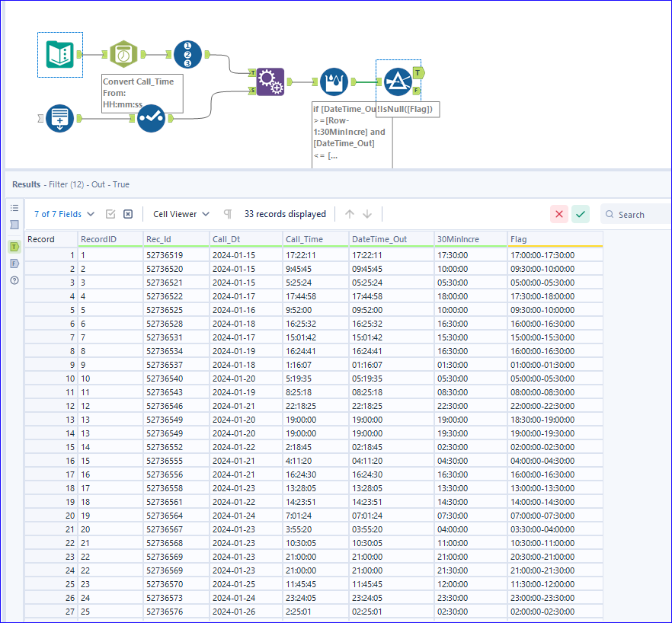Click the RecordID tool on the canvas
The image size is (672, 623).
click(187, 53)
